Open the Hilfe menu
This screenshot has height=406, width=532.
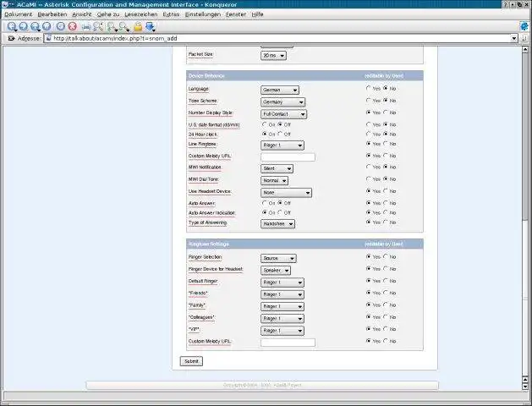coord(257,14)
